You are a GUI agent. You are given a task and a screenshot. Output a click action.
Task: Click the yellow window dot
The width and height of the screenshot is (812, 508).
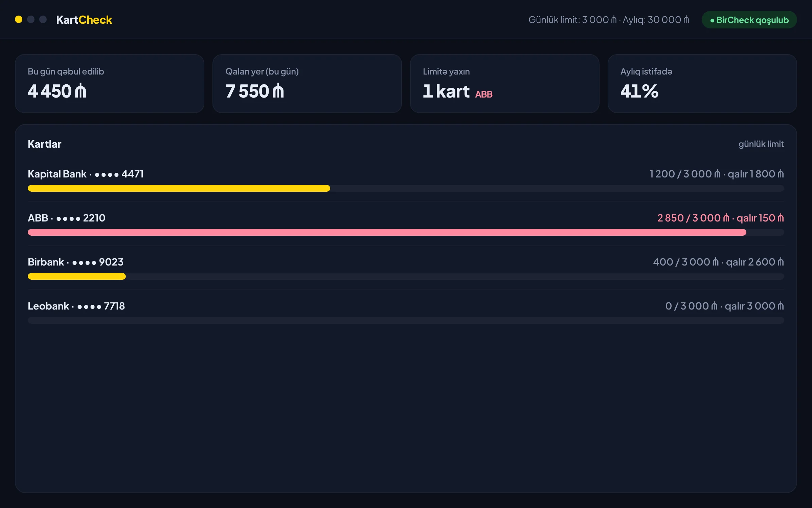19,19
